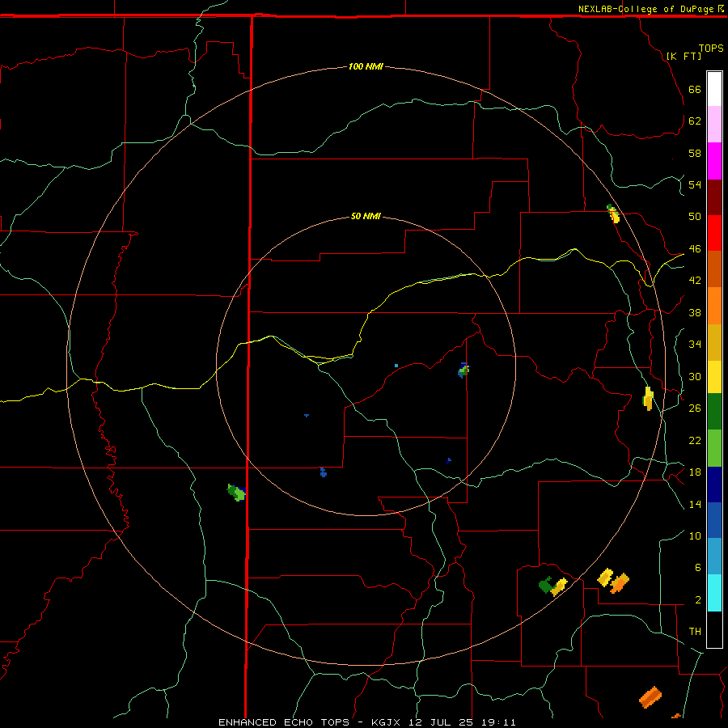This screenshot has height=728, width=728.
Task: Click the '30' legend scale value
Action: click(695, 376)
